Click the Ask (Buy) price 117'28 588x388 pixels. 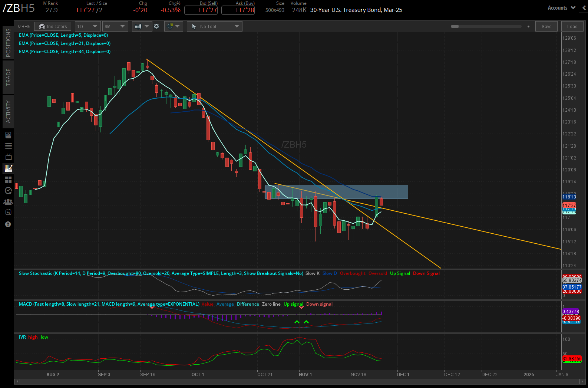coord(238,10)
